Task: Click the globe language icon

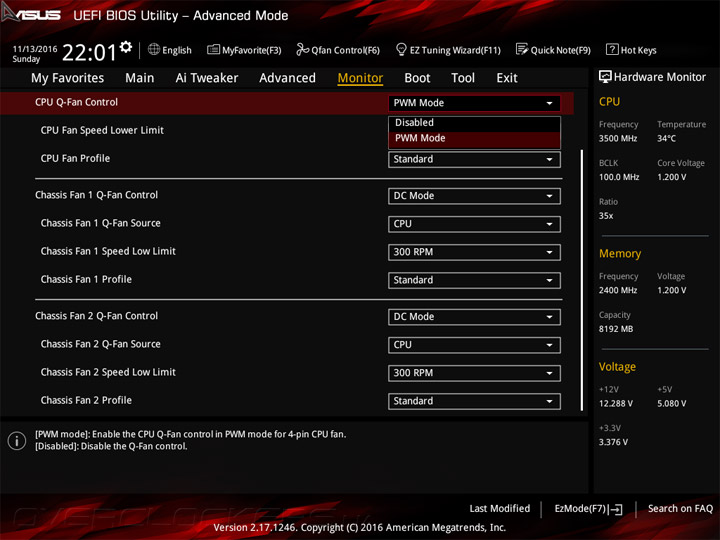Action: (154, 49)
